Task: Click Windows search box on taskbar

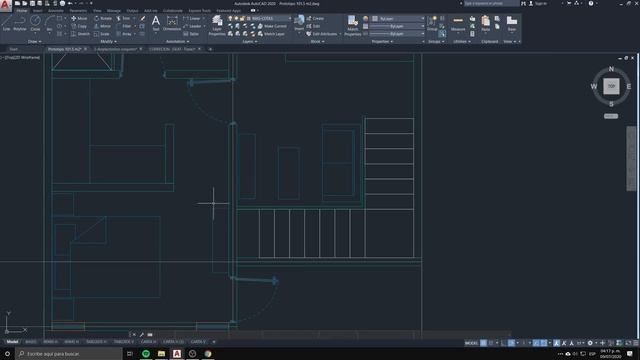Action: click(x=69, y=353)
